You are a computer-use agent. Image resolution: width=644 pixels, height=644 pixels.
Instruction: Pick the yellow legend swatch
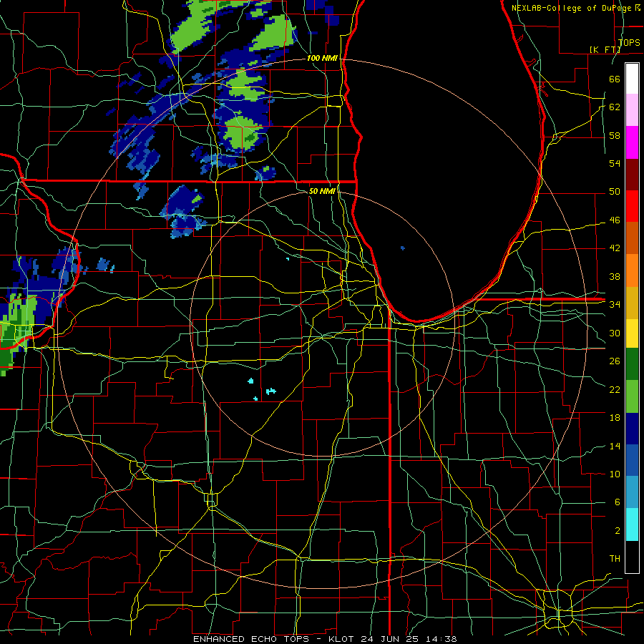(x=632, y=333)
